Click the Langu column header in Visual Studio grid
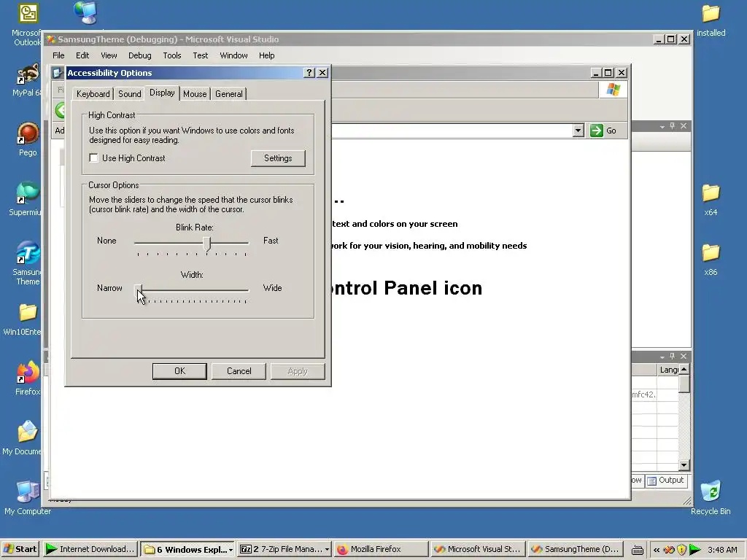Screen dimensions: 747x560 coord(668,370)
